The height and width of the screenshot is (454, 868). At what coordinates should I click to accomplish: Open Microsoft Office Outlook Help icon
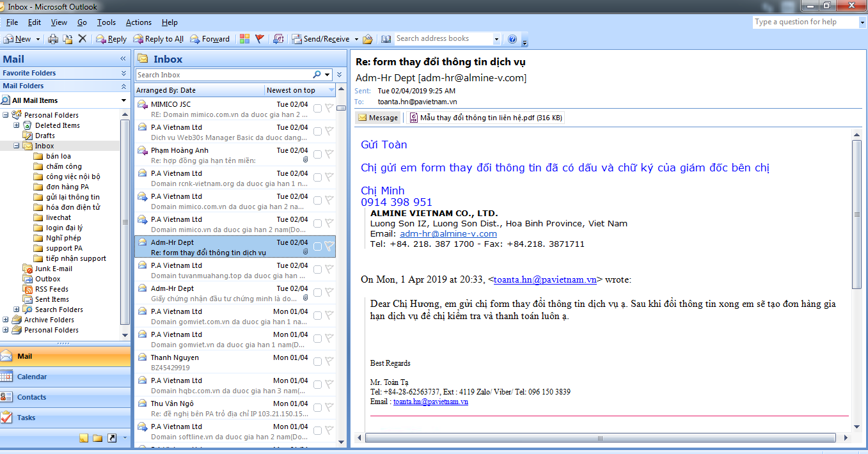coord(512,39)
